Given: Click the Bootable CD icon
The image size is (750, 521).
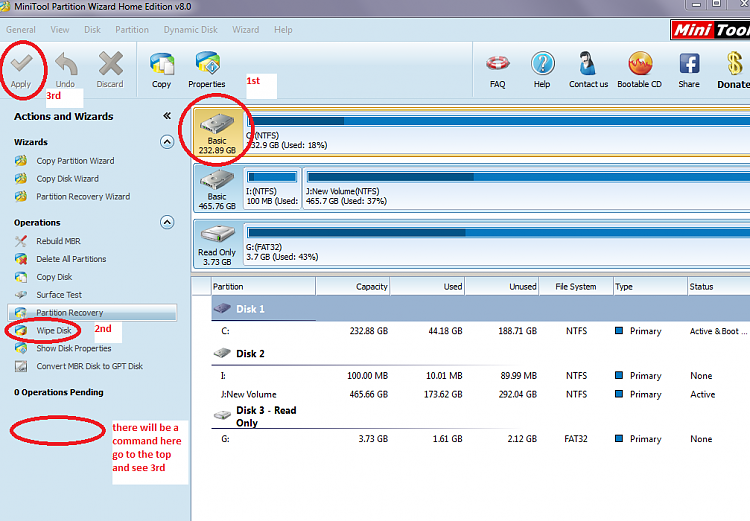Looking at the screenshot, I should 640,63.
